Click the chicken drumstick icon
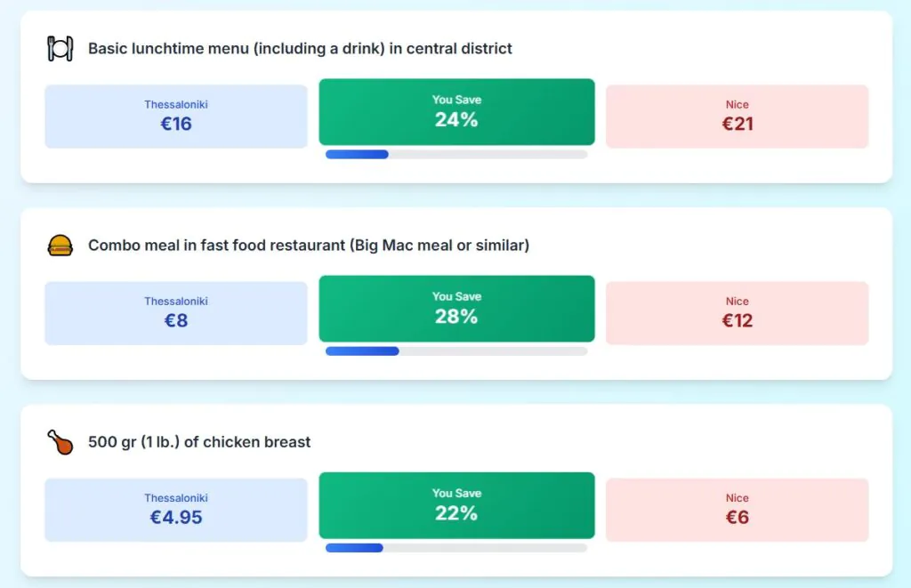This screenshot has height=588, width=911. [x=60, y=442]
